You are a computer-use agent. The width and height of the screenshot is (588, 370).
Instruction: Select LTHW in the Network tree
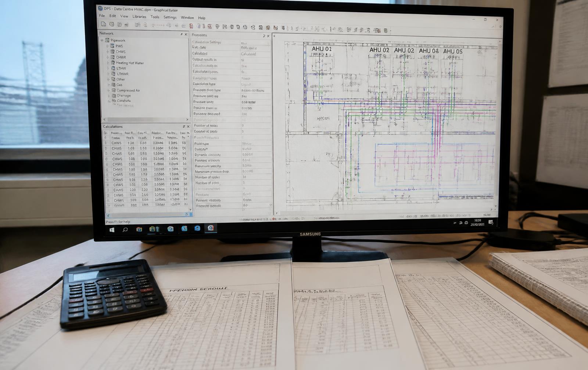pyautogui.click(x=121, y=68)
